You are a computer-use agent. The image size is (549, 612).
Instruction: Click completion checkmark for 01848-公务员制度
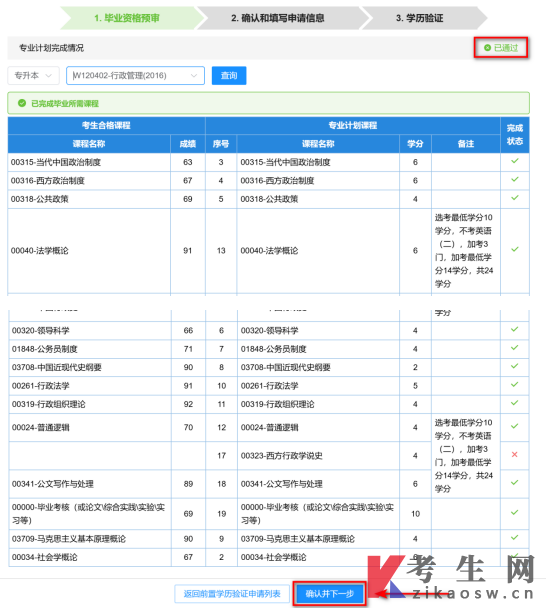[514, 347]
